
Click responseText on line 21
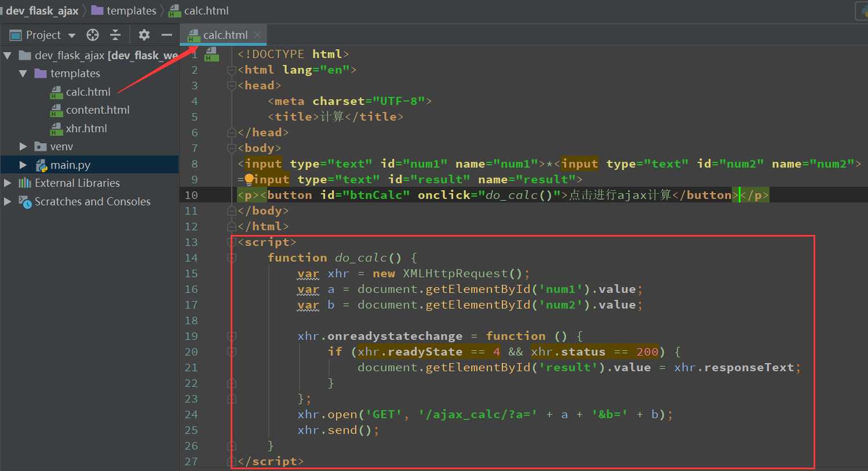coord(749,367)
